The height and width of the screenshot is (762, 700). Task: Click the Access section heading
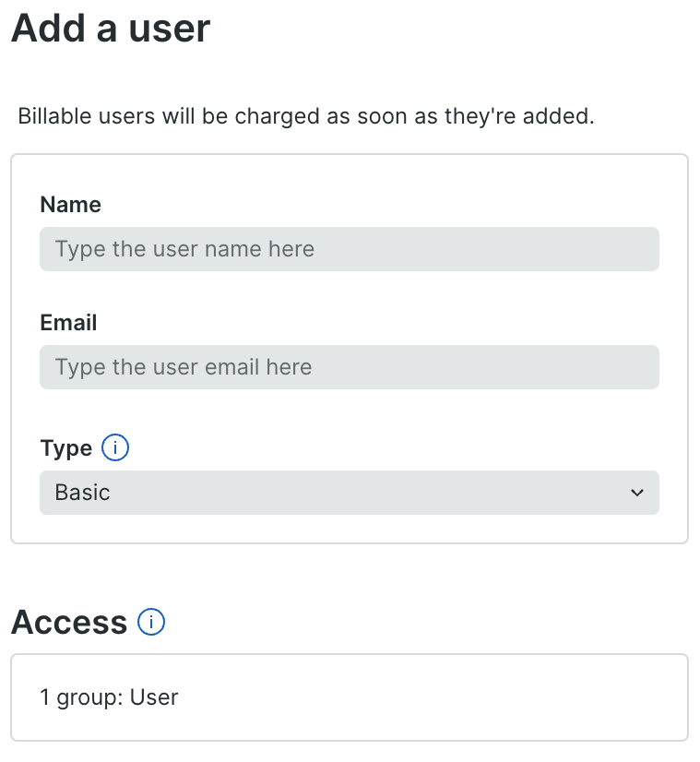click(x=69, y=622)
